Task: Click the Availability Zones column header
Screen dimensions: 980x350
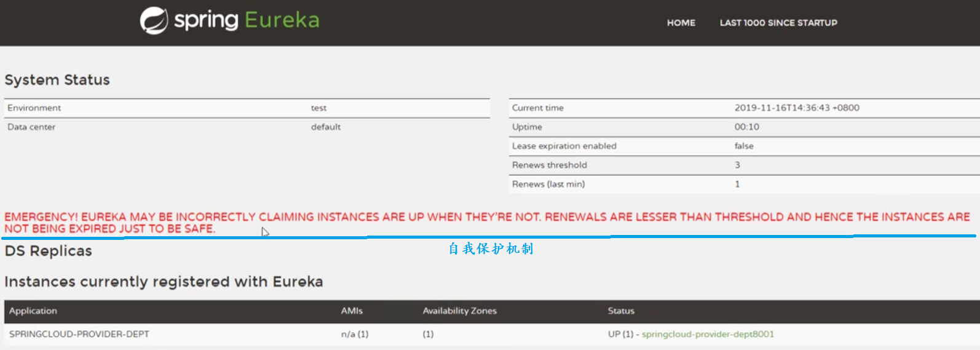Action: click(x=459, y=311)
